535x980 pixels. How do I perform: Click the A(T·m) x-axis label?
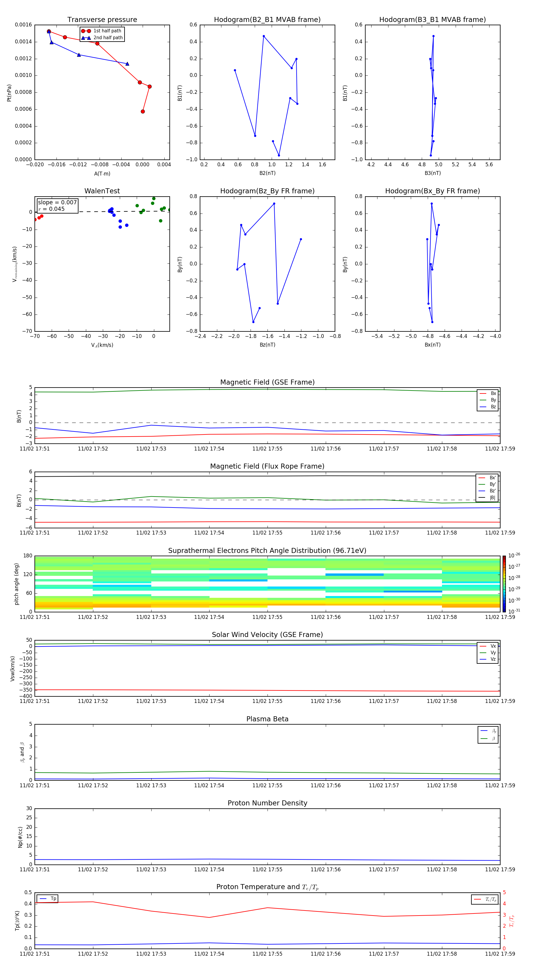coord(102,173)
